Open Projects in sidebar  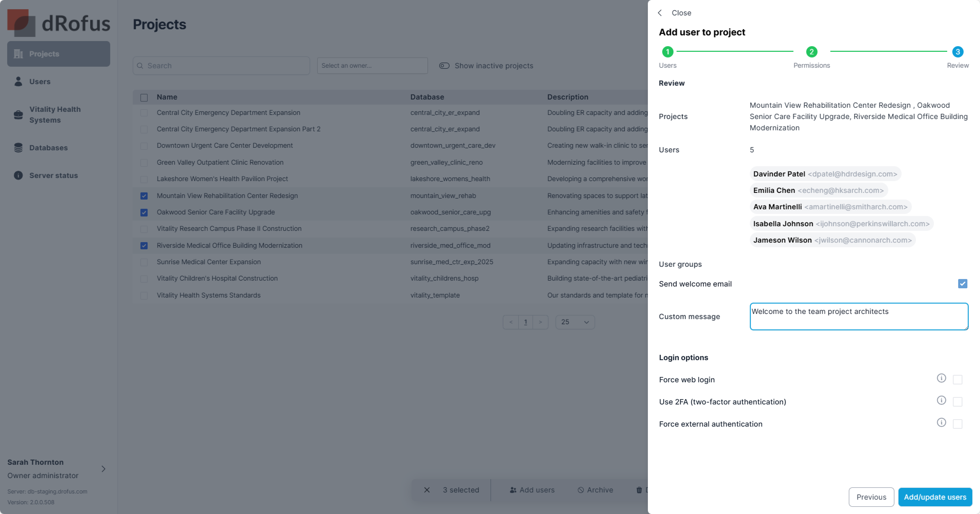(59, 54)
